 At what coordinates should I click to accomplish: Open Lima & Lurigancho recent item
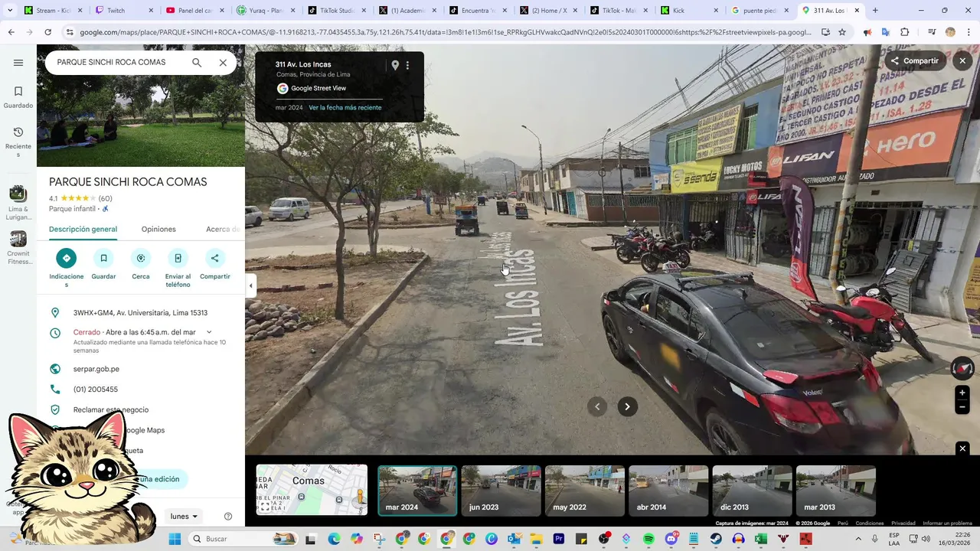click(18, 203)
